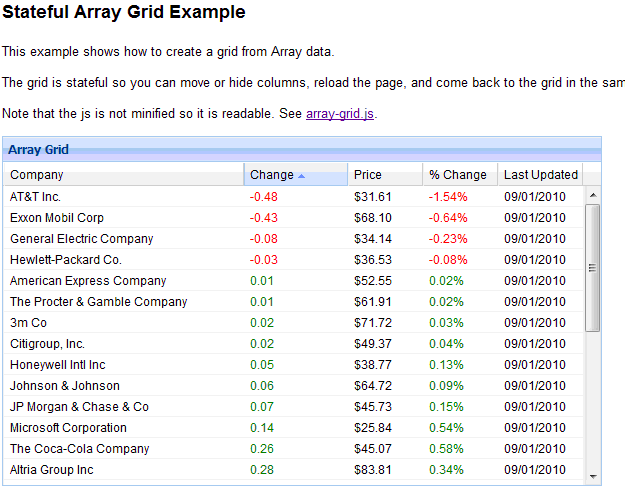Click the scrollbar up arrow

point(593,195)
